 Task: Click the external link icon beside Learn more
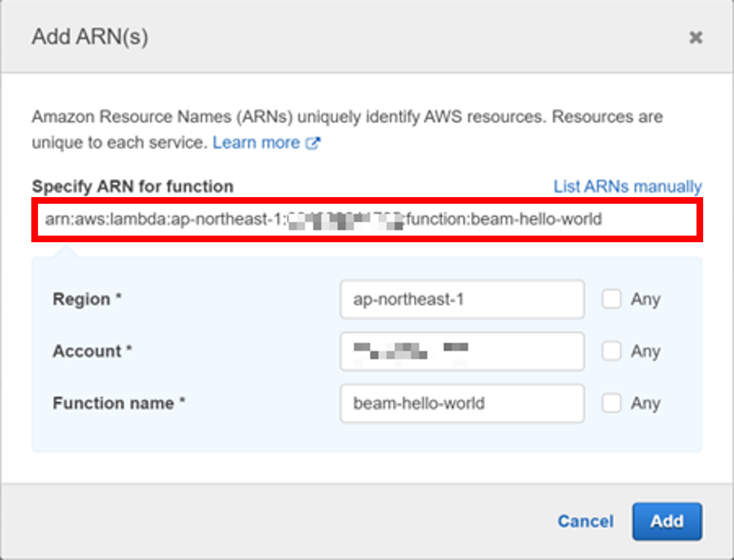313,142
